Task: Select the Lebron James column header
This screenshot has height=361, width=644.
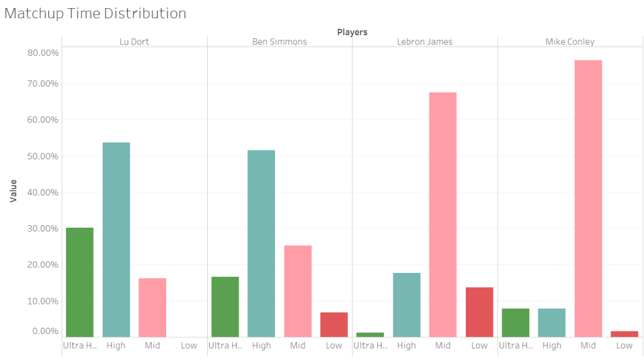Action: tap(425, 42)
